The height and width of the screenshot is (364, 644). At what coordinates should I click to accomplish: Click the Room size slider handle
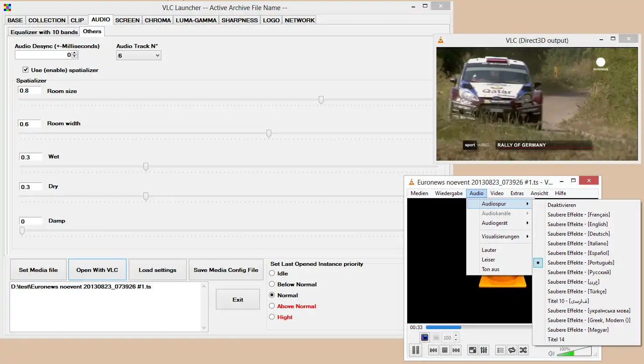click(x=321, y=100)
